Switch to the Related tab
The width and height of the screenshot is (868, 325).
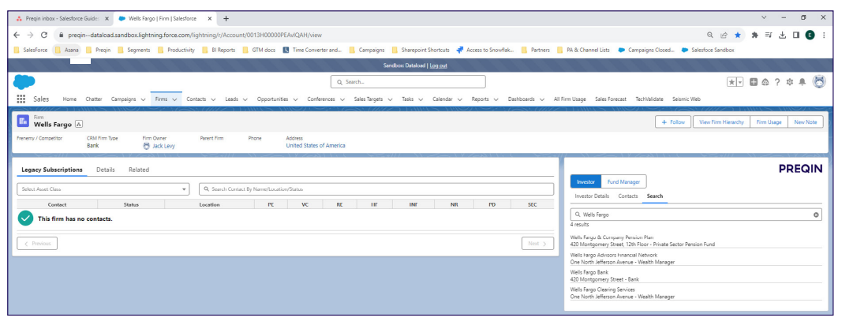coord(139,170)
